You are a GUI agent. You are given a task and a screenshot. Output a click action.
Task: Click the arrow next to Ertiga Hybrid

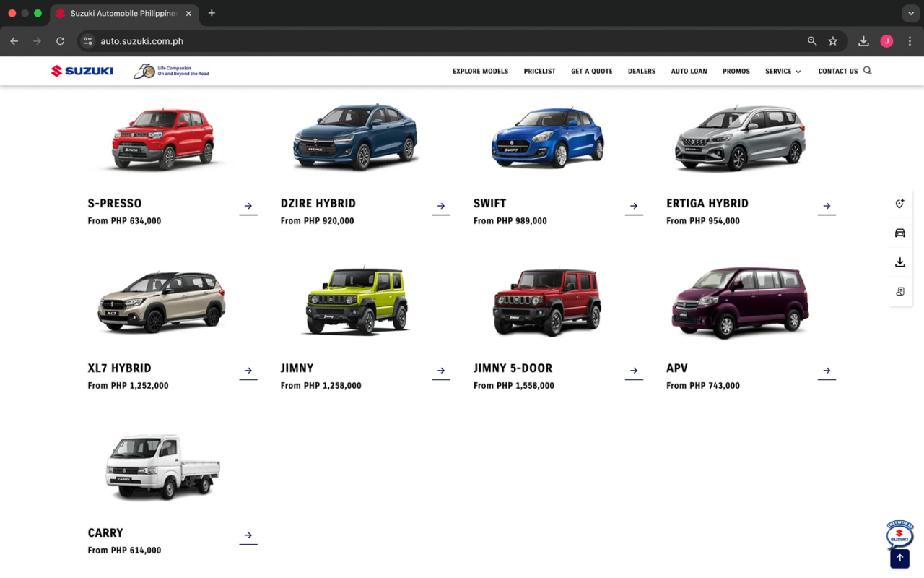tap(827, 206)
